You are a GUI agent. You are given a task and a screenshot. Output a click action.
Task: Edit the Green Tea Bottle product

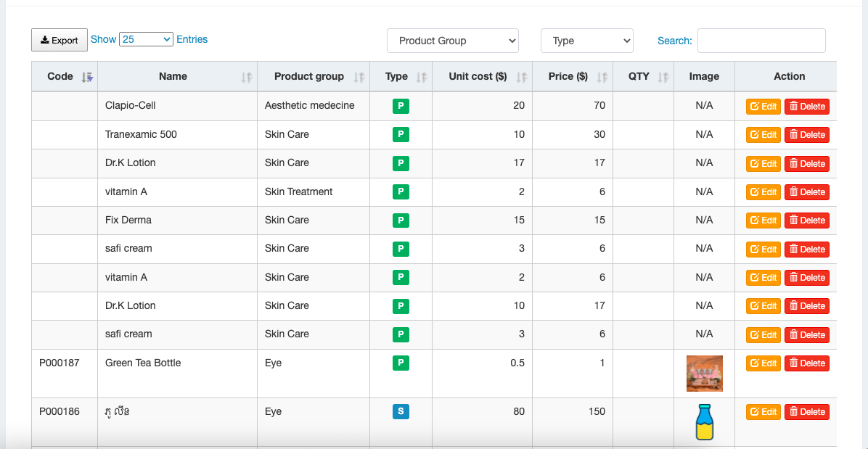(763, 363)
